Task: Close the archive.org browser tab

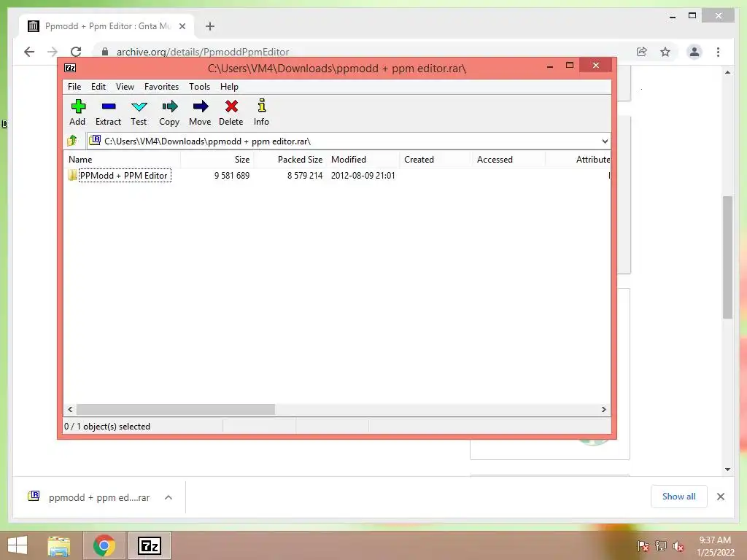Action: 182,26
